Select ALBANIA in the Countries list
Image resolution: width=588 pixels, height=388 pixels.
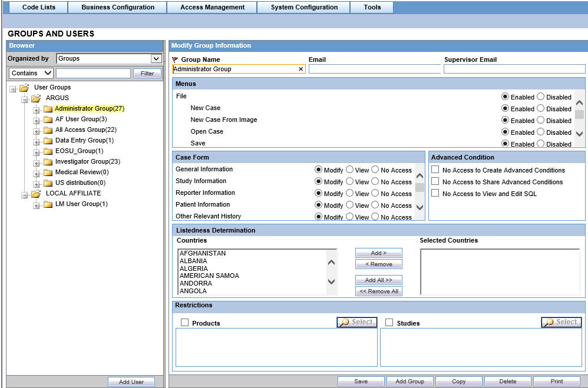point(193,261)
